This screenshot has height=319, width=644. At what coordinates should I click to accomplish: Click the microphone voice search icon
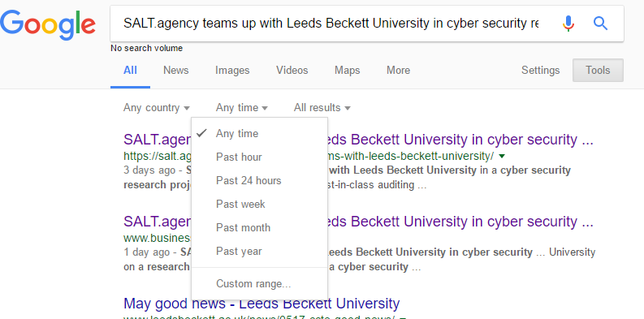point(568,24)
